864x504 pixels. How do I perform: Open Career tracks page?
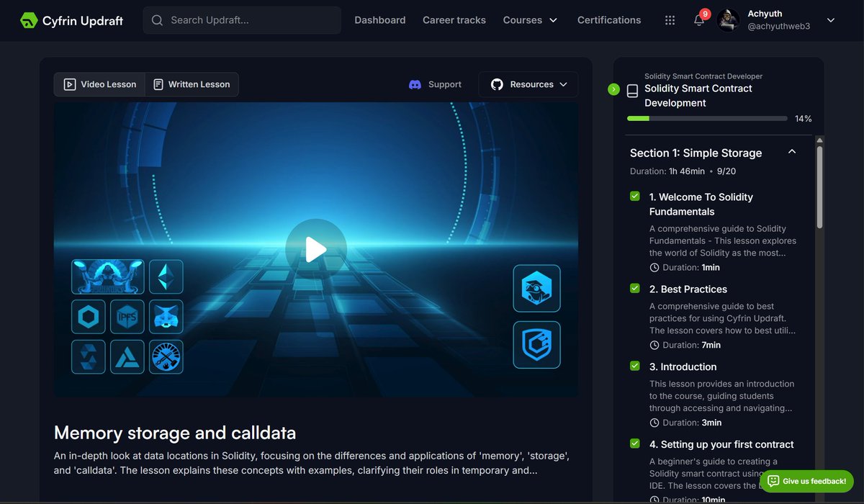point(454,20)
